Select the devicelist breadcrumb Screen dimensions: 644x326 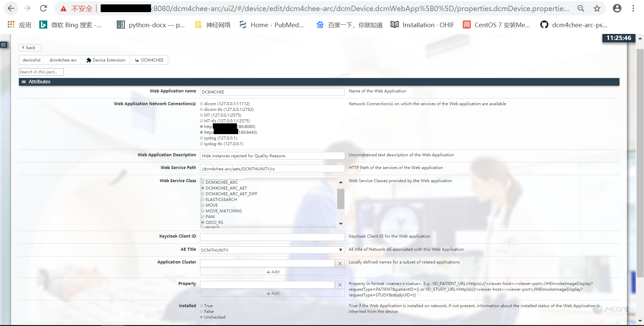(31, 60)
